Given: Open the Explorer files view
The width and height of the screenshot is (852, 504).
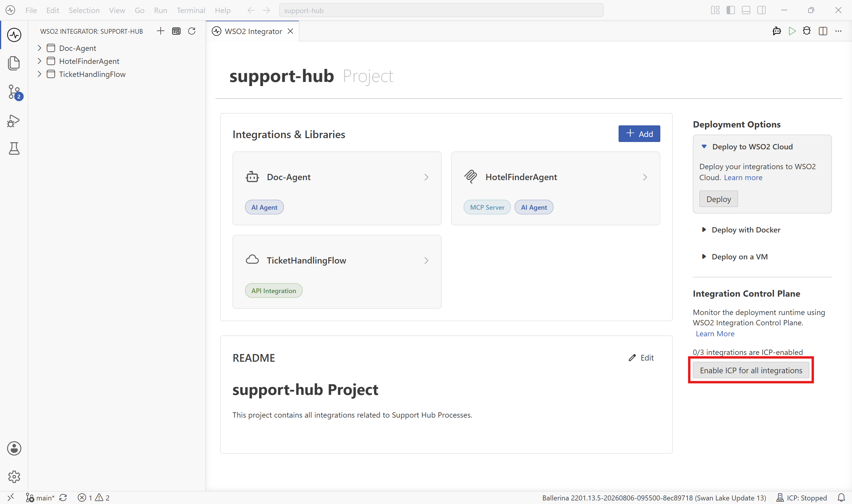Looking at the screenshot, I should [x=14, y=63].
